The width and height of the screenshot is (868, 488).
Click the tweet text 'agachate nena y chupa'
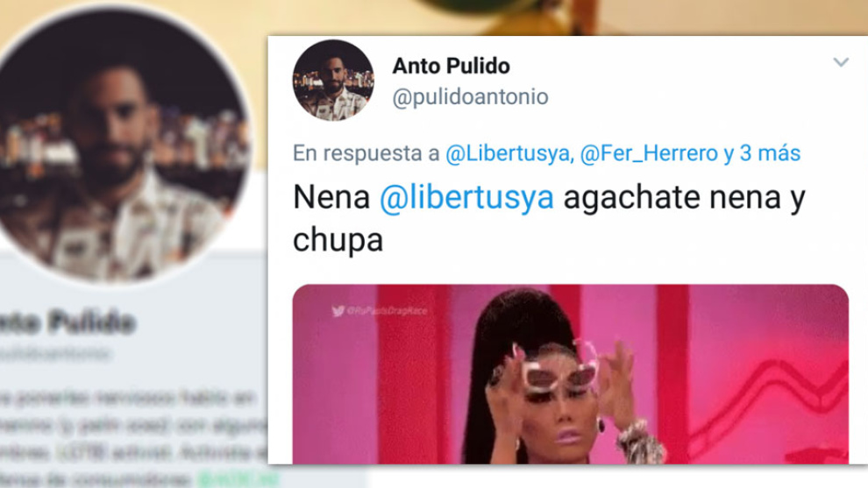548,218
